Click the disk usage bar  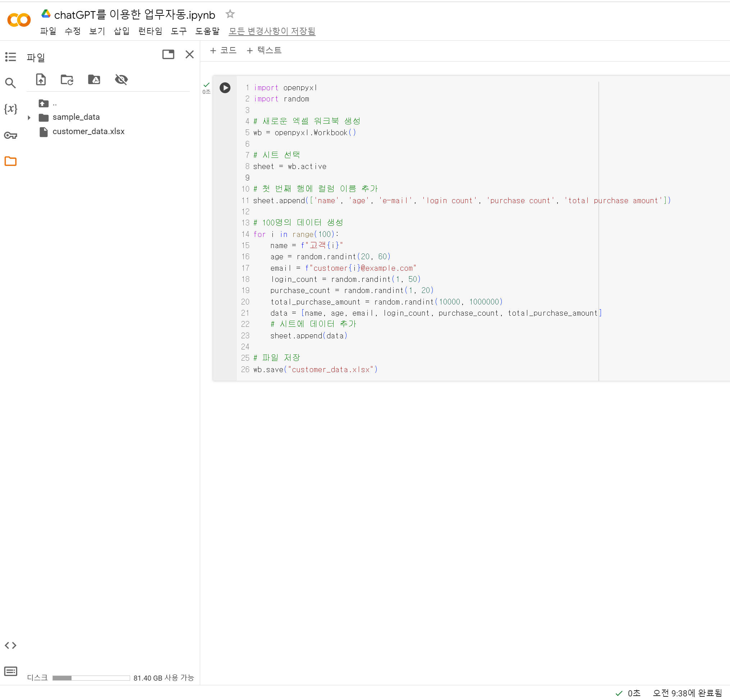click(x=91, y=678)
